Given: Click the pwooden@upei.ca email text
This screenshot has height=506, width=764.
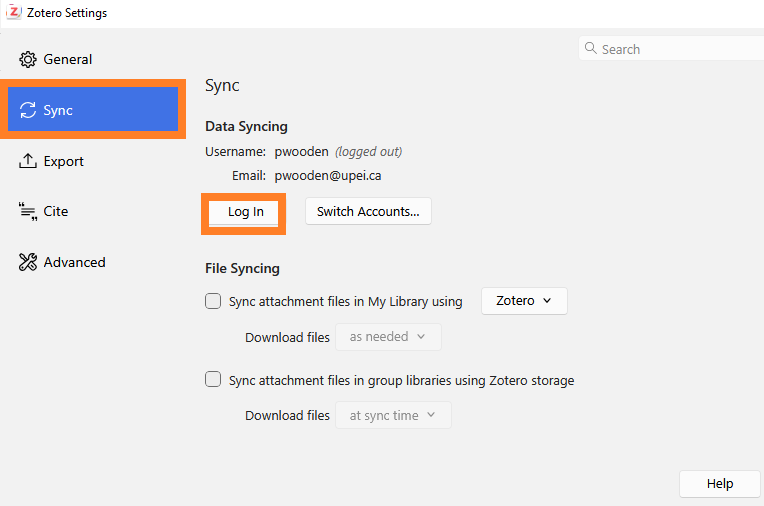Looking at the screenshot, I should click(x=328, y=175).
